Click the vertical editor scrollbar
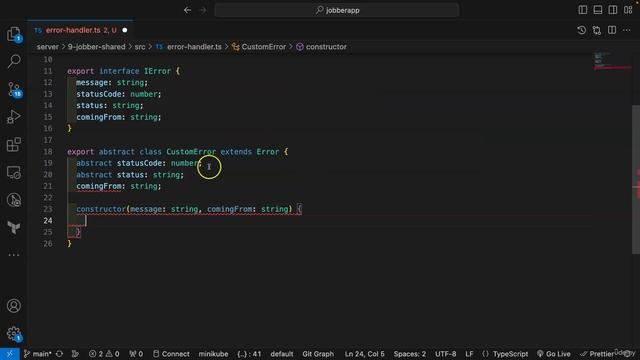 click(x=636, y=180)
